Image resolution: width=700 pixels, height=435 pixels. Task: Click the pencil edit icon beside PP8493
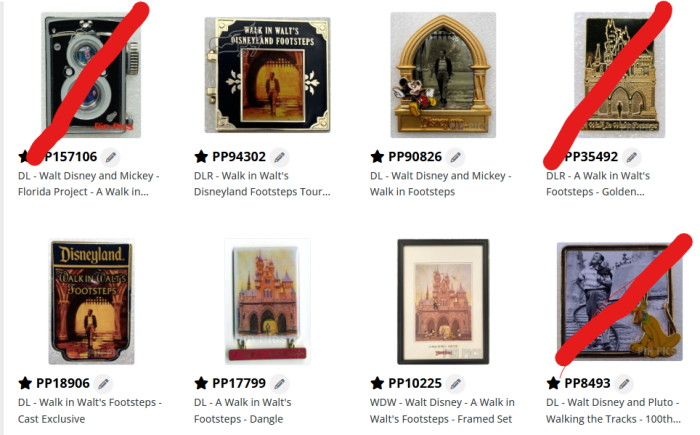tap(624, 384)
